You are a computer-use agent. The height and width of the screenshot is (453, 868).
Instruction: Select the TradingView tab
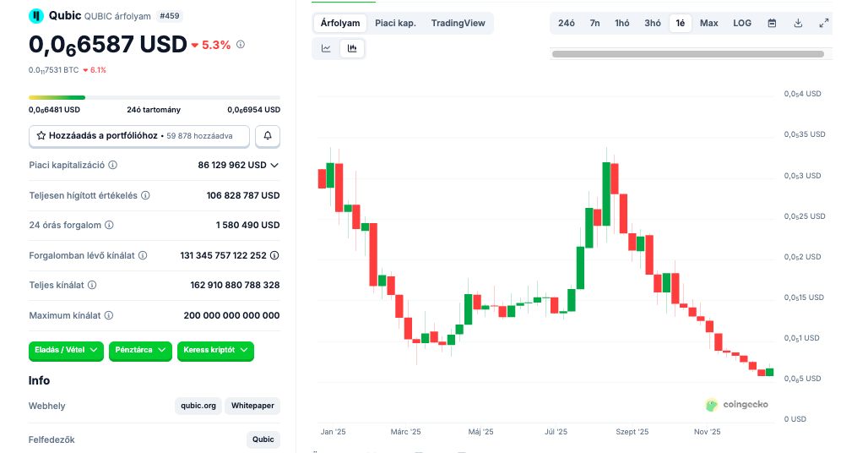tap(458, 24)
